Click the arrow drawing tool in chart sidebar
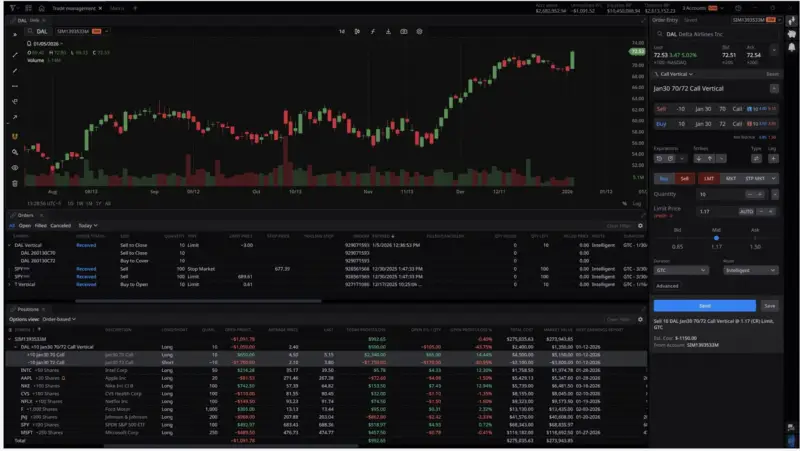Viewport: 800px width, 451px height. coord(15,117)
